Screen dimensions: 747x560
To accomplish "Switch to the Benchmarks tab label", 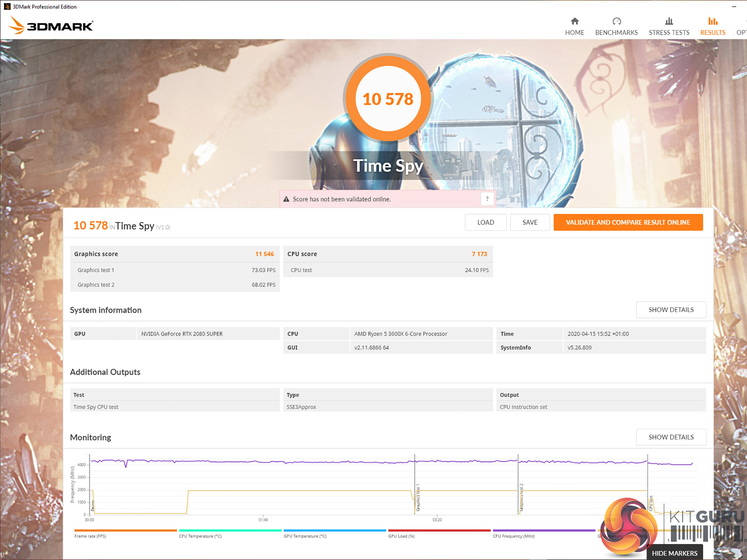I will 616,32.
